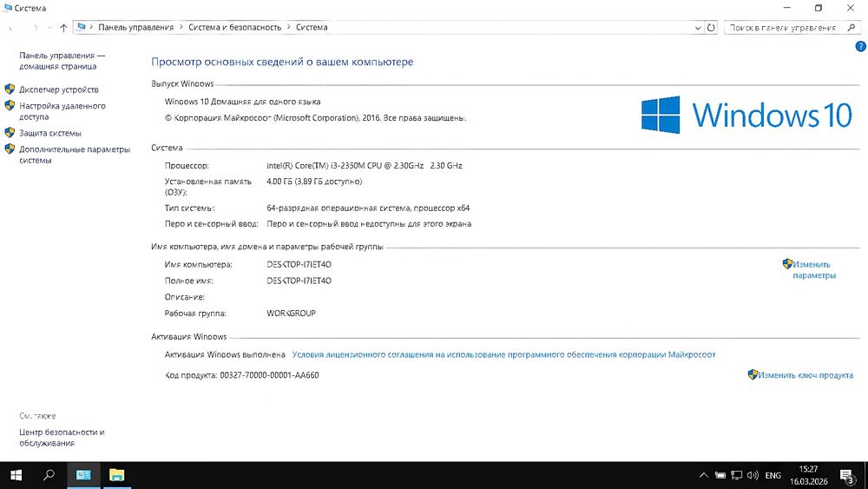The height and width of the screenshot is (489, 868).
Task: Open Диспетчер устройств link
Action: click(59, 89)
